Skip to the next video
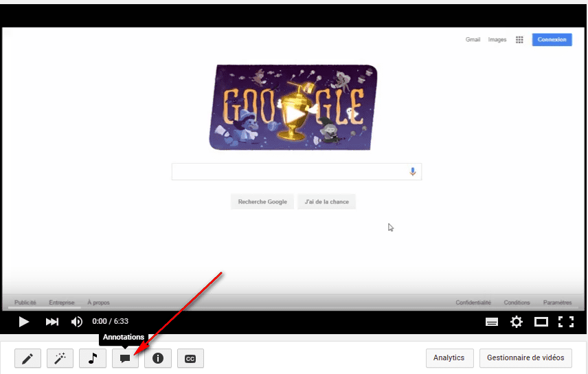 pos(52,322)
